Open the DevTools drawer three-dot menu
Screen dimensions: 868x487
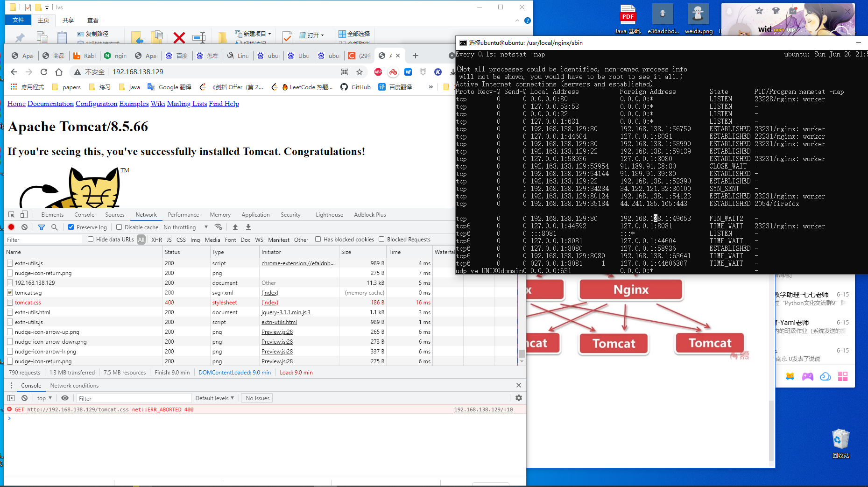pos(12,386)
